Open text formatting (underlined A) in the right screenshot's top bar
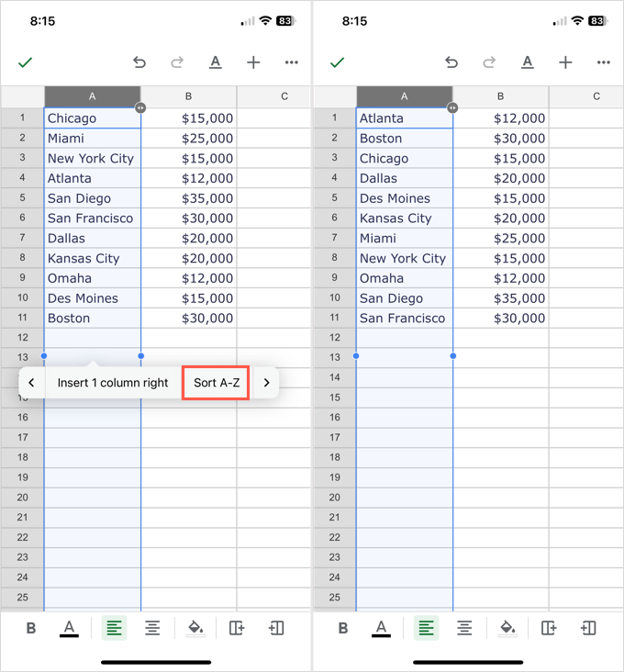The height and width of the screenshot is (672, 624). (528, 62)
